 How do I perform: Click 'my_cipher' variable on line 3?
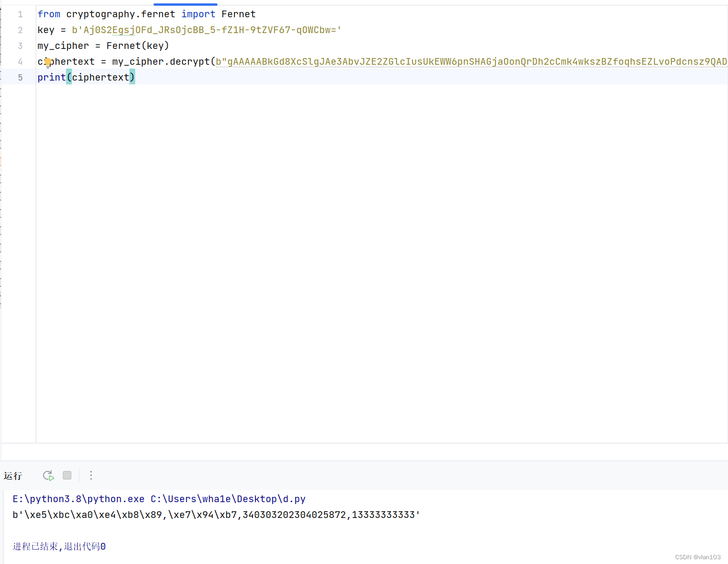click(63, 46)
